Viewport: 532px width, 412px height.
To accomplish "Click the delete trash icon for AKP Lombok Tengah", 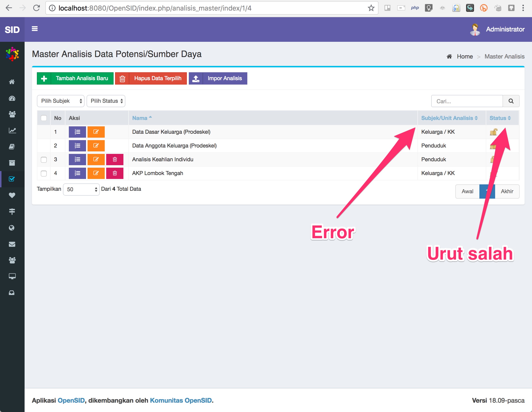I will [x=115, y=173].
